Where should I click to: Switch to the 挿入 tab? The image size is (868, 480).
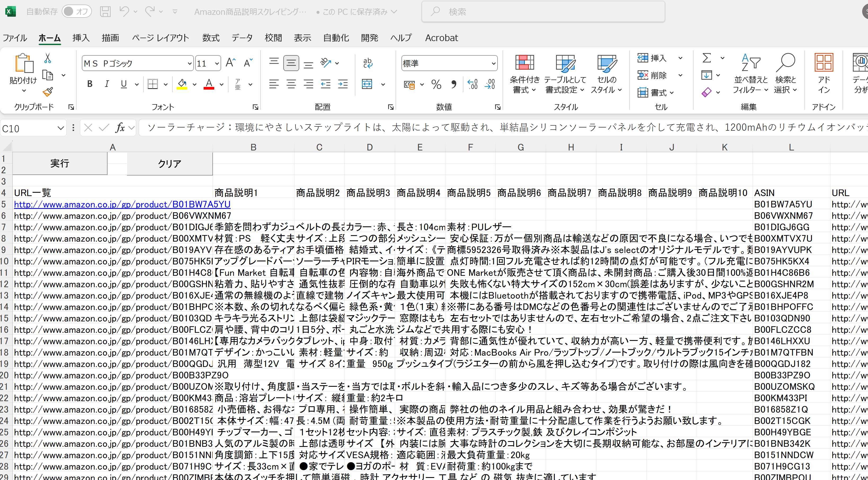pos(81,38)
